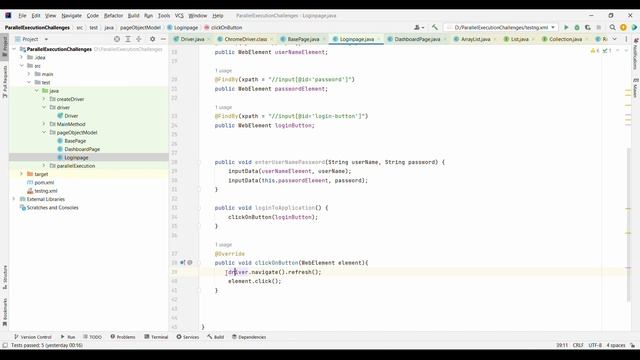Screen dimensions: 640x360
Task: Run with coverage icon in toolbar
Action: [588, 27]
